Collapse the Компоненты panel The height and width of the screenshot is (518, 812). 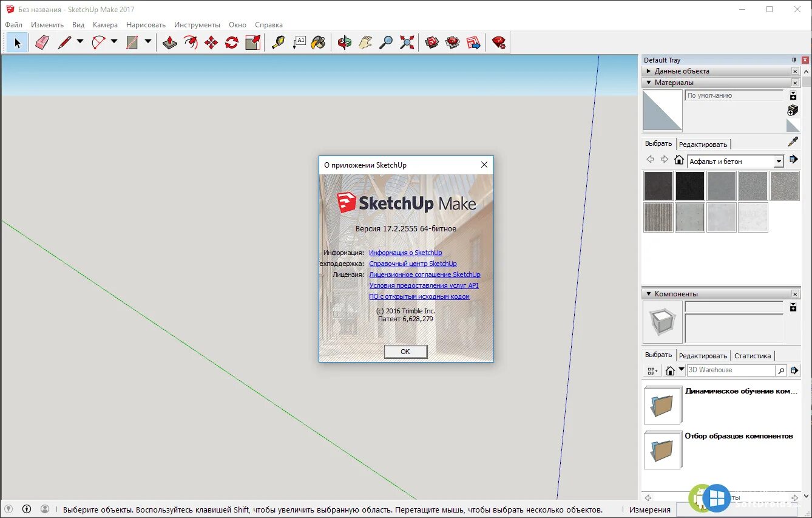coord(722,294)
